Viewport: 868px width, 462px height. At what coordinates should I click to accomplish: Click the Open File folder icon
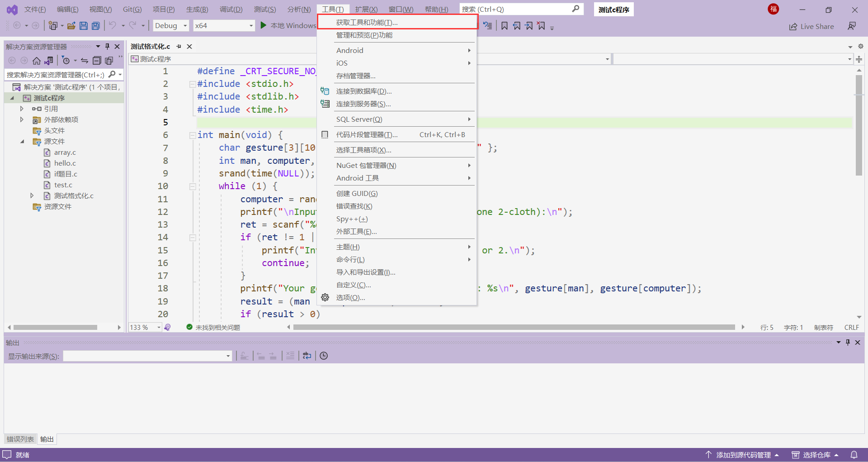tap(71, 26)
